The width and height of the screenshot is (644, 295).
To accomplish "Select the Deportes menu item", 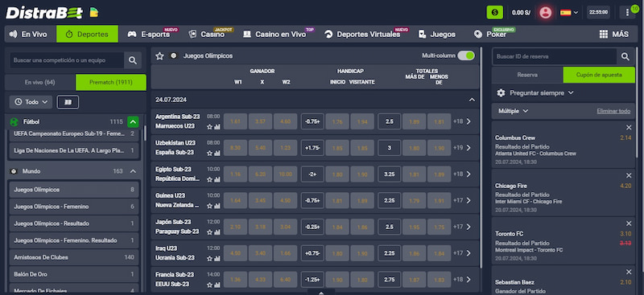I will point(87,34).
